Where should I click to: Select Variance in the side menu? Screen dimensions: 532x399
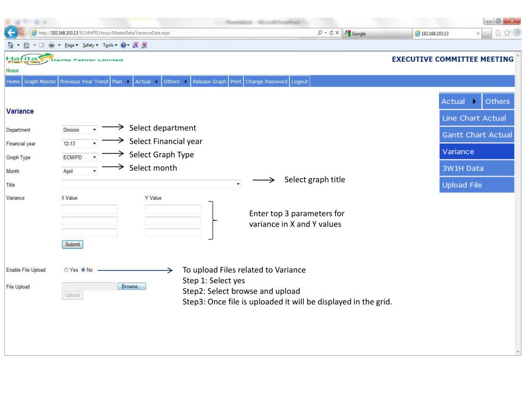[477, 151]
